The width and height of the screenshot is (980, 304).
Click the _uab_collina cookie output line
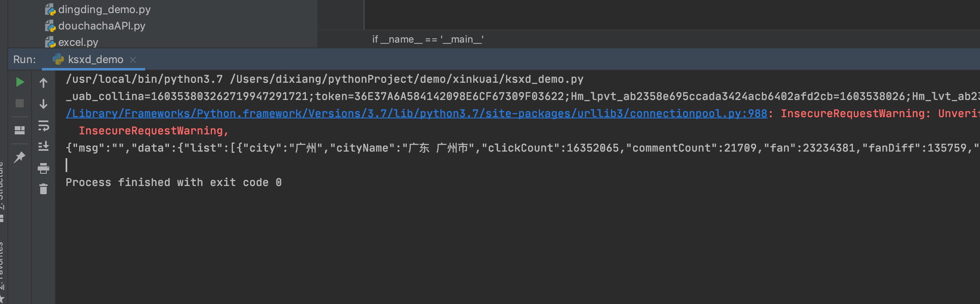[523, 96]
